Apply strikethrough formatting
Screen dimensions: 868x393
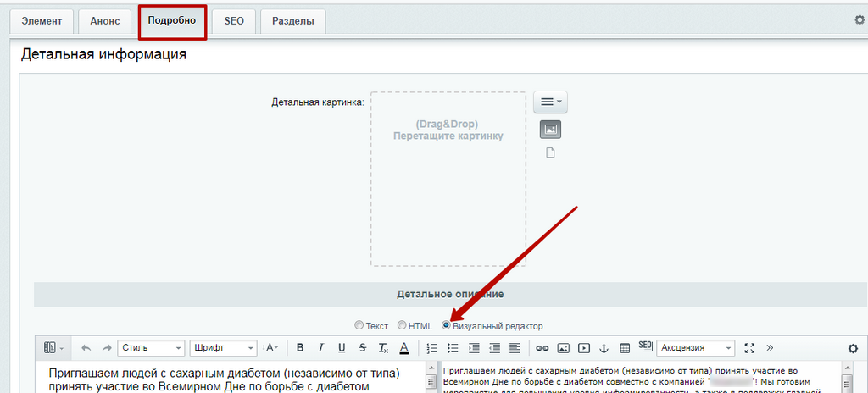[363, 347]
